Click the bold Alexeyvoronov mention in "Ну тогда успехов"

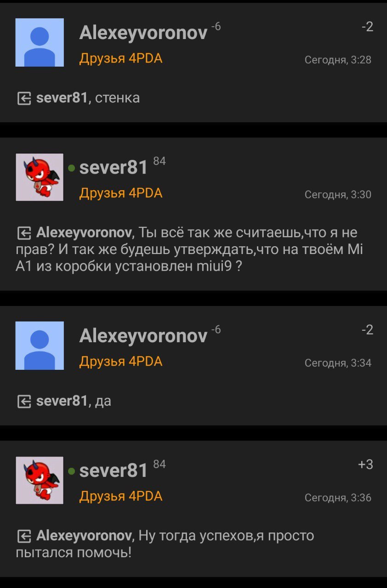point(84,536)
